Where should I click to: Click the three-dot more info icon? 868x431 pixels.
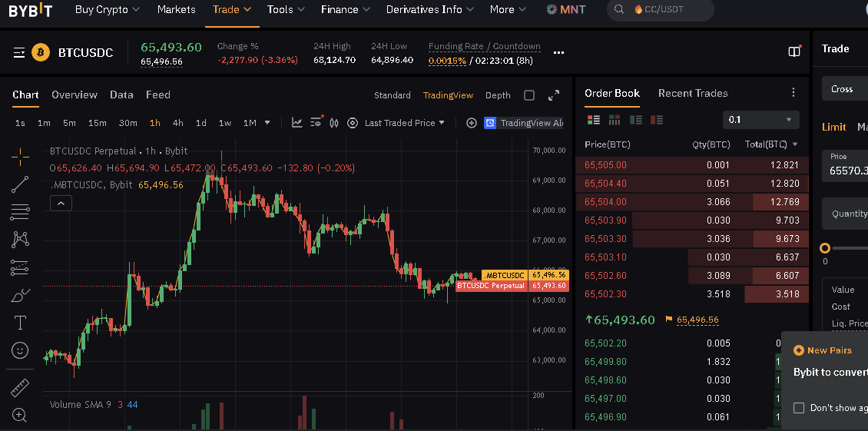tap(558, 53)
